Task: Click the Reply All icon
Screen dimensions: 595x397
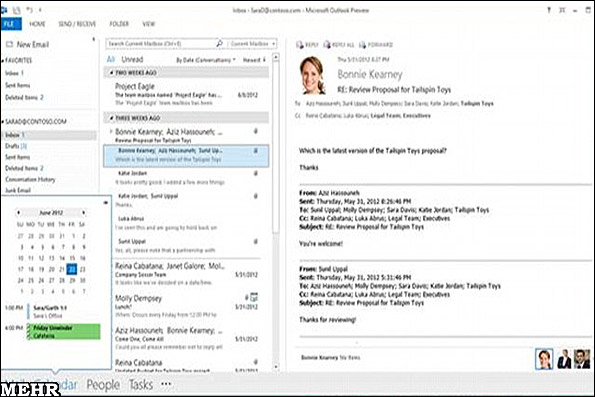Action: (x=327, y=45)
